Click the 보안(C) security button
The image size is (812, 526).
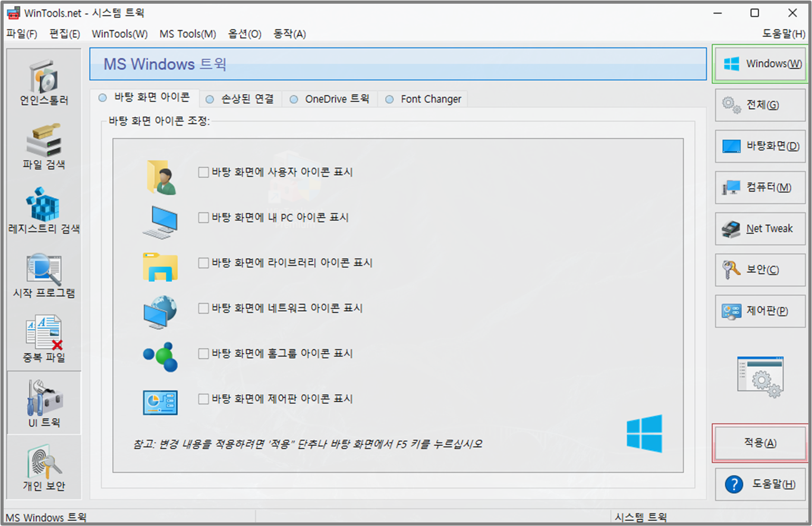click(x=760, y=270)
